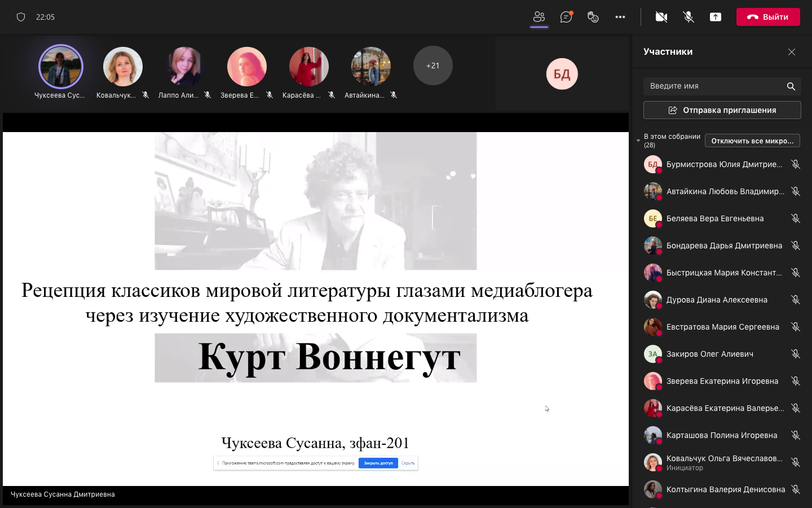Toggle mic icon for Закиров Олег Алиевич
812x508 pixels.
tap(796, 354)
